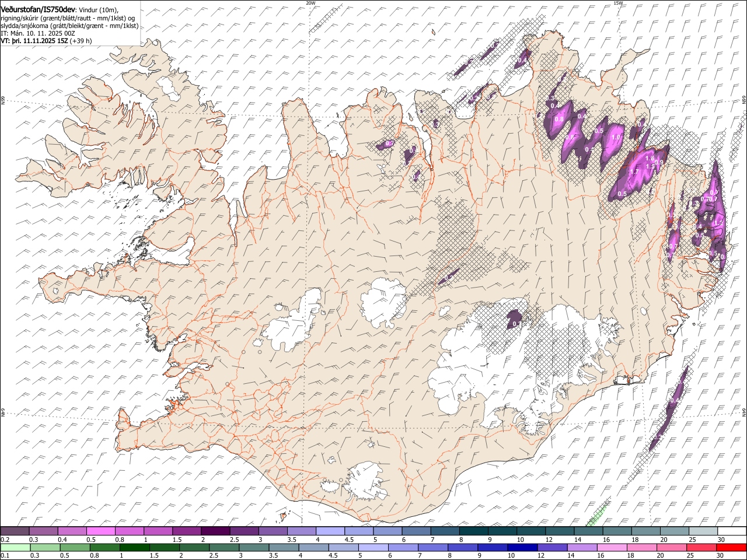
Task: Click lower legend swatch starting at 0.8
Action: point(104,547)
